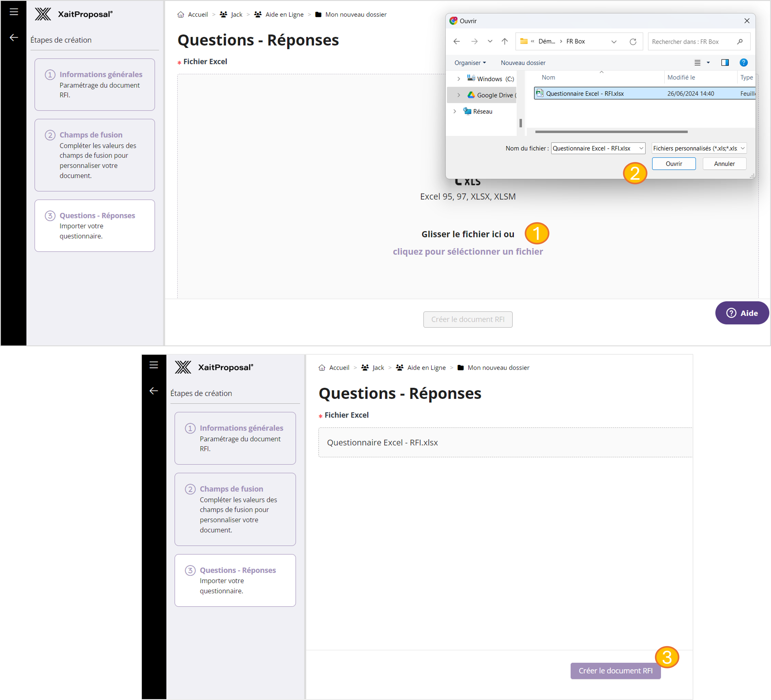Click the Annuler button
Screen dimensions: 771x700
724,164
